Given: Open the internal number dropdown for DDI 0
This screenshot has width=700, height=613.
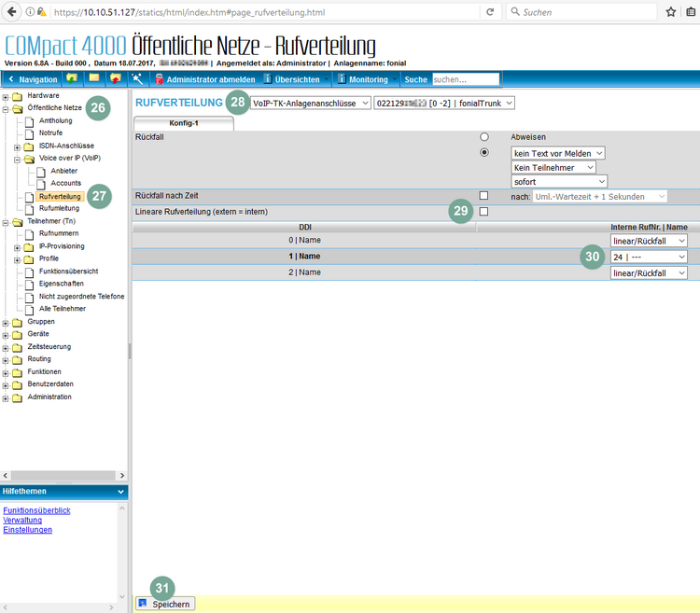Looking at the screenshot, I should pyautogui.click(x=649, y=241).
